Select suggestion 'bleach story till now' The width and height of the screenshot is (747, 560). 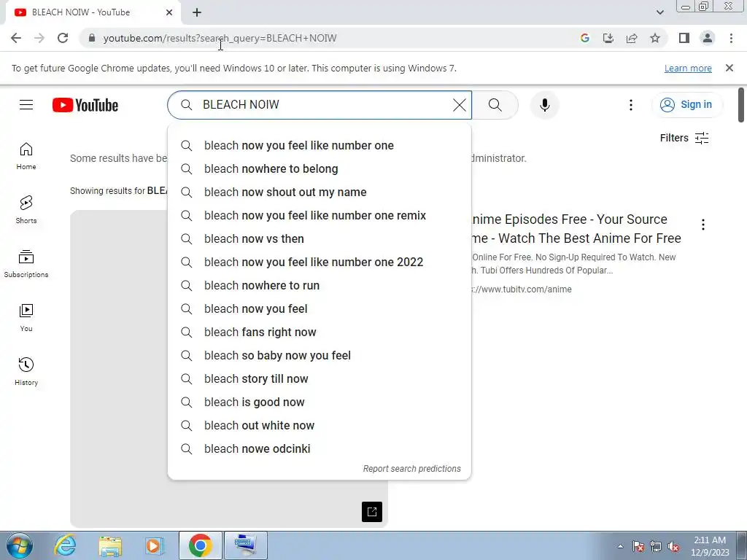320,379
